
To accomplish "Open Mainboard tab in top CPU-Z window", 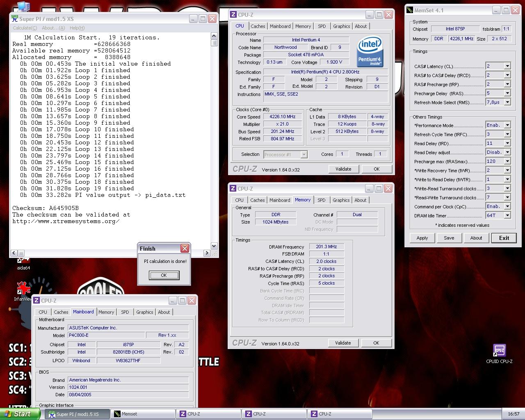I will coord(280,26).
